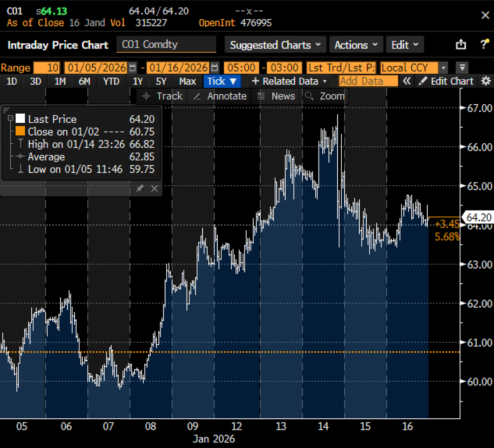The image size is (494, 448).
Task: Click the Average 62.85 legend row
Action: coord(85,157)
